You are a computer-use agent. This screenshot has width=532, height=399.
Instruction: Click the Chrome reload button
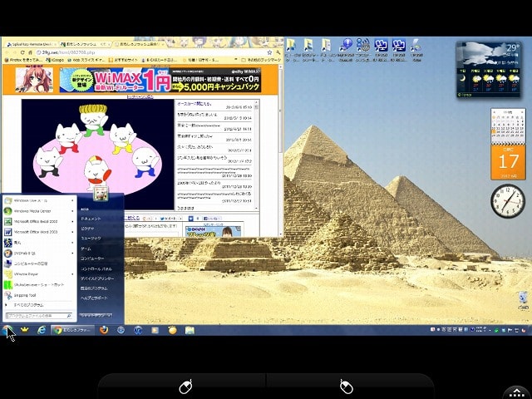[x=22, y=52]
